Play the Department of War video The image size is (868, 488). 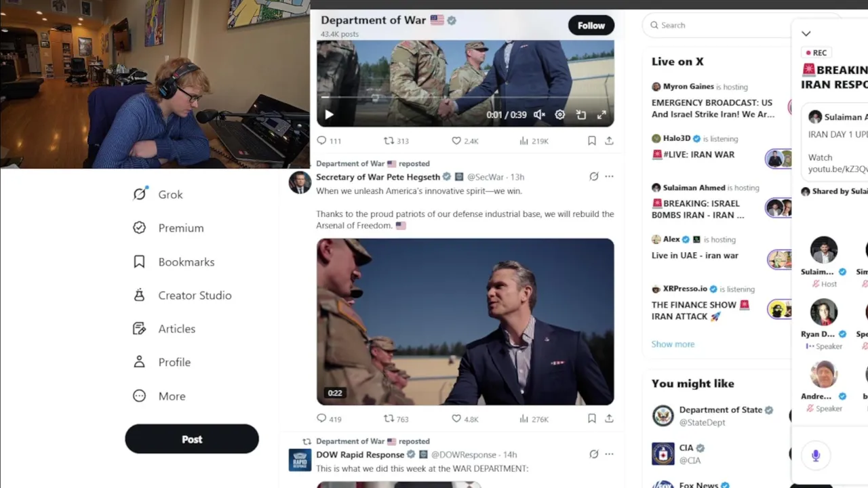coord(329,115)
